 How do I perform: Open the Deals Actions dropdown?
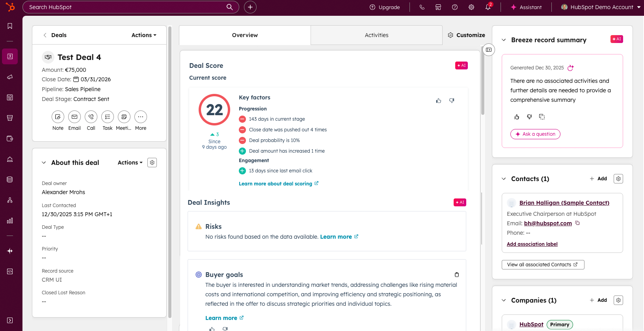(144, 35)
